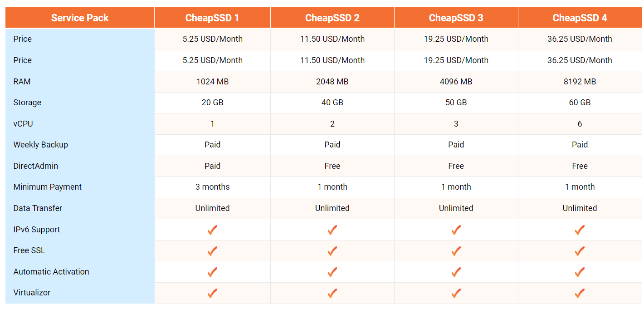Click the IPv6 Support checkmark for CheapSSD 4
Screen dimensions: 644x309
pyautogui.click(x=580, y=230)
